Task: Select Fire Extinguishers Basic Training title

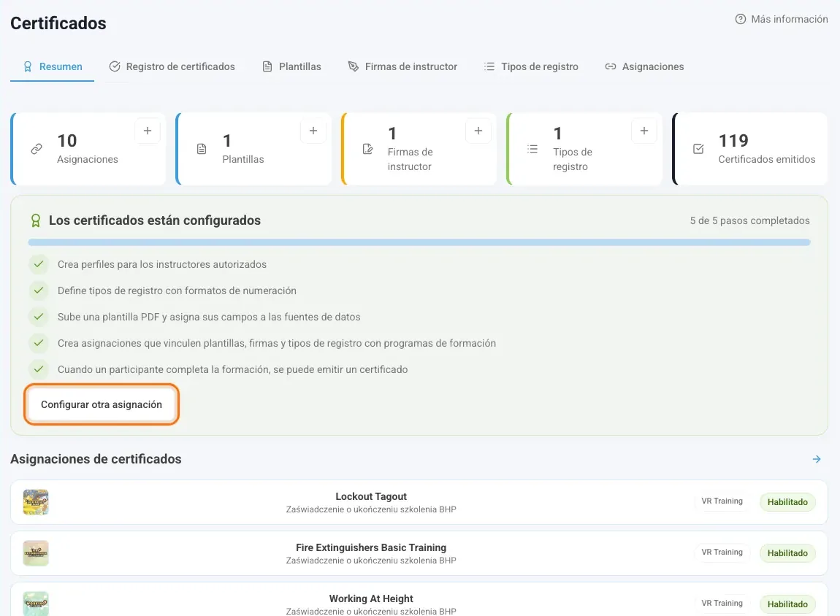Action: click(371, 547)
